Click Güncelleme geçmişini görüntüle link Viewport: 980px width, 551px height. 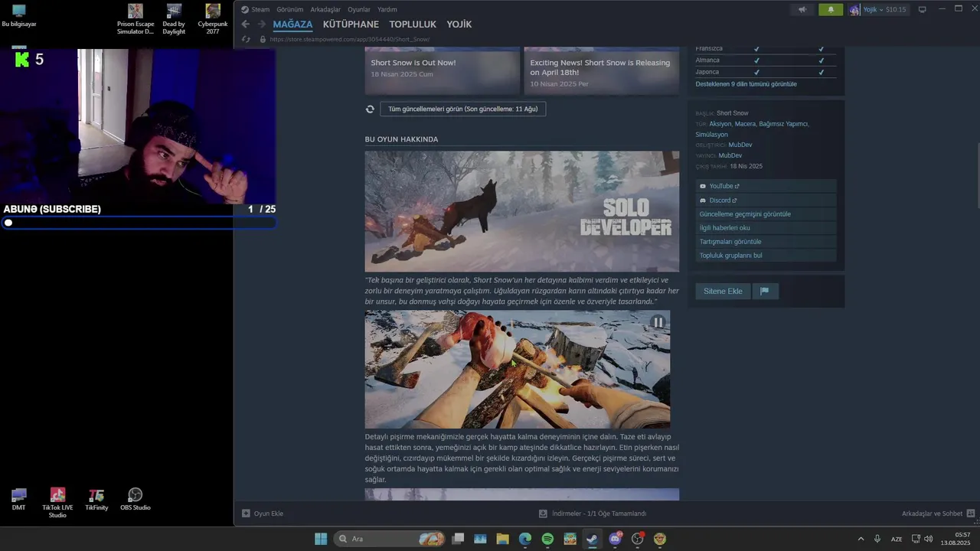pos(766,214)
